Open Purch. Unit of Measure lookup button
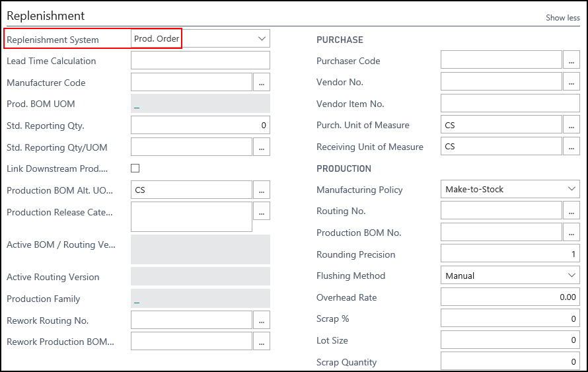Screen dimensions: 588x372 (x=571, y=125)
